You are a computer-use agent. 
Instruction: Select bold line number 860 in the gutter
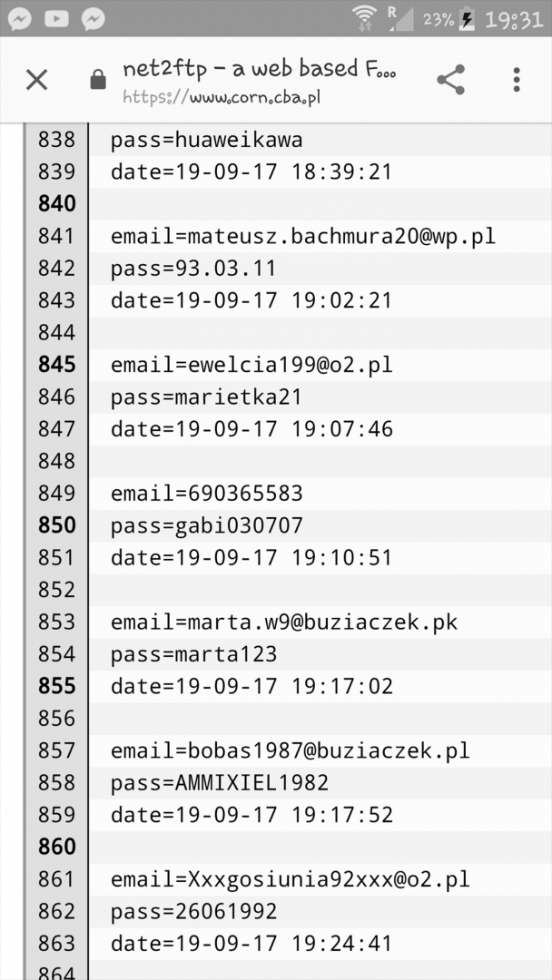tap(56, 847)
